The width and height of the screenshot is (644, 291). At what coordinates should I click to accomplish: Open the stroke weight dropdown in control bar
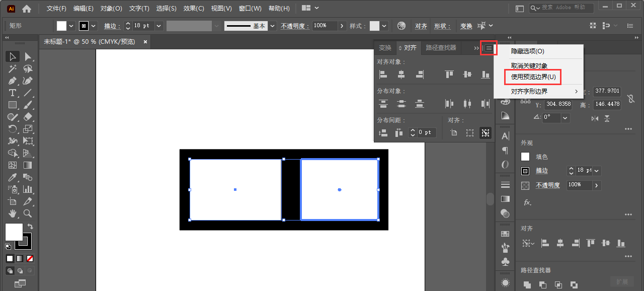tap(159, 26)
